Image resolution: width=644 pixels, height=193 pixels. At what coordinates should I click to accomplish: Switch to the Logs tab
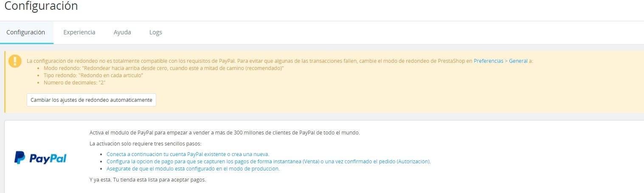coord(156,32)
